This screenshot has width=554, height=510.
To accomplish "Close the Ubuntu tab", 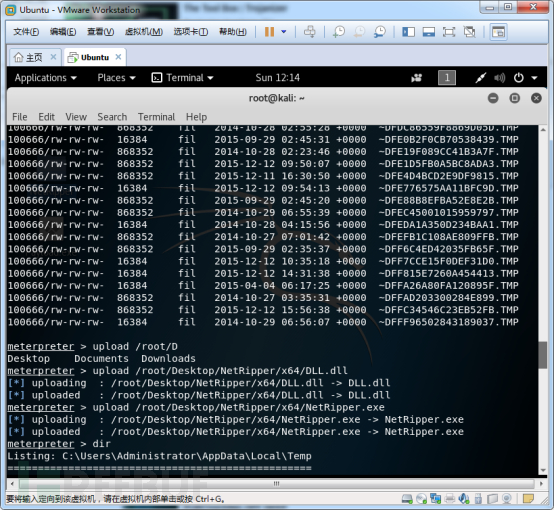I will pyautogui.click(x=118, y=57).
